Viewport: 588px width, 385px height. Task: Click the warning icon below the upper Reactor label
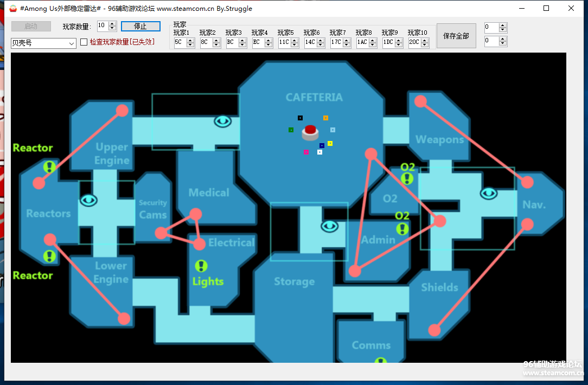49,166
